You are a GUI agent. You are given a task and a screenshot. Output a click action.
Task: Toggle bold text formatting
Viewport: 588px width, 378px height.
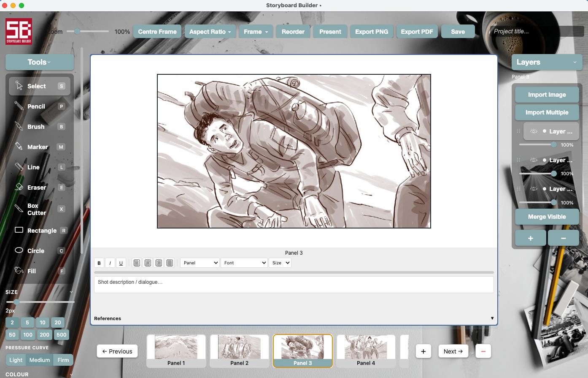point(99,262)
